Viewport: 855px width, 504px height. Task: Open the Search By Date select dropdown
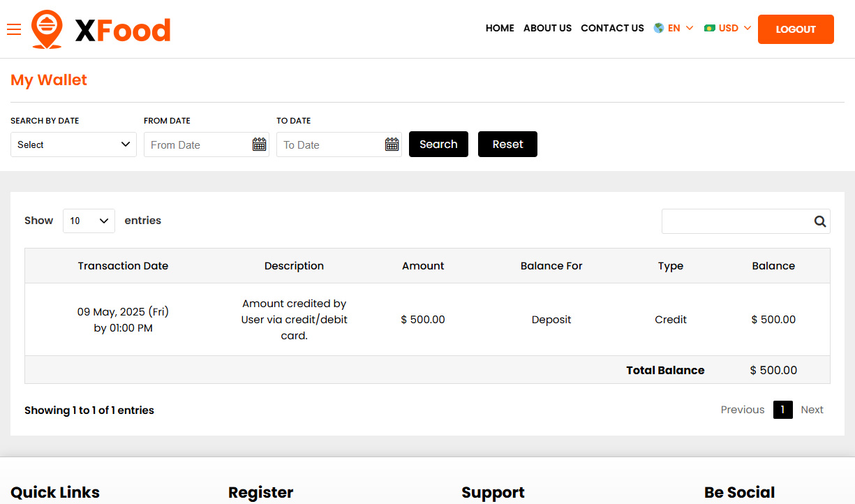73,144
